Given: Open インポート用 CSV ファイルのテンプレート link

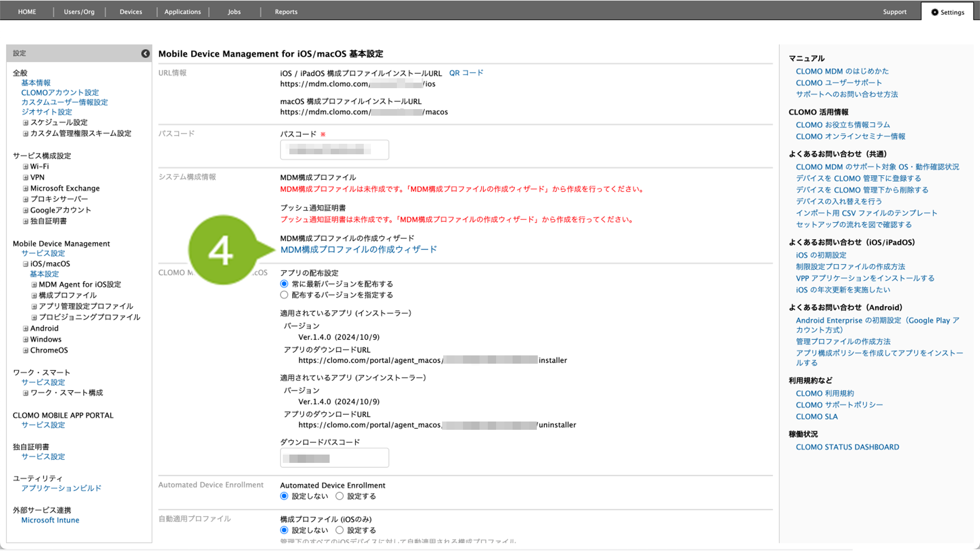Looking at the screenshot, I should coord(866,213).
